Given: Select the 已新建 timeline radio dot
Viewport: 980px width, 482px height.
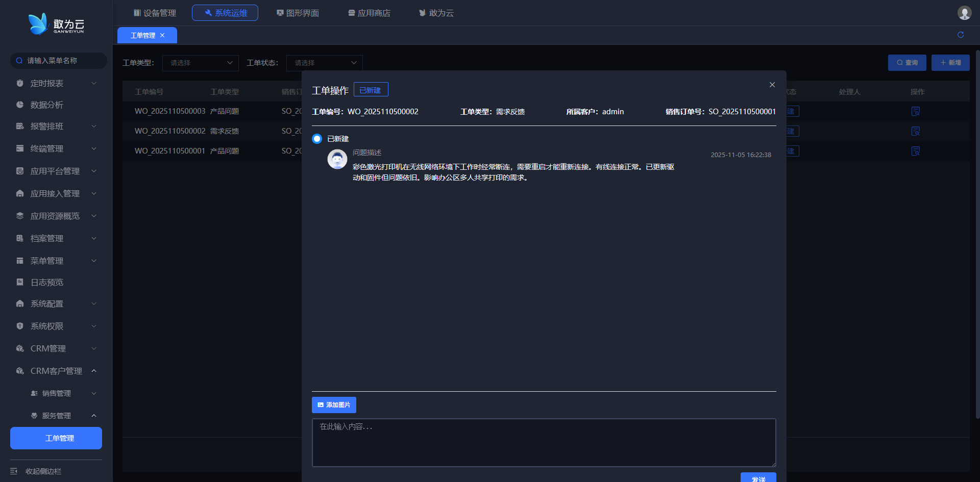Looking at the screenshot, I should tap(317, 139).
